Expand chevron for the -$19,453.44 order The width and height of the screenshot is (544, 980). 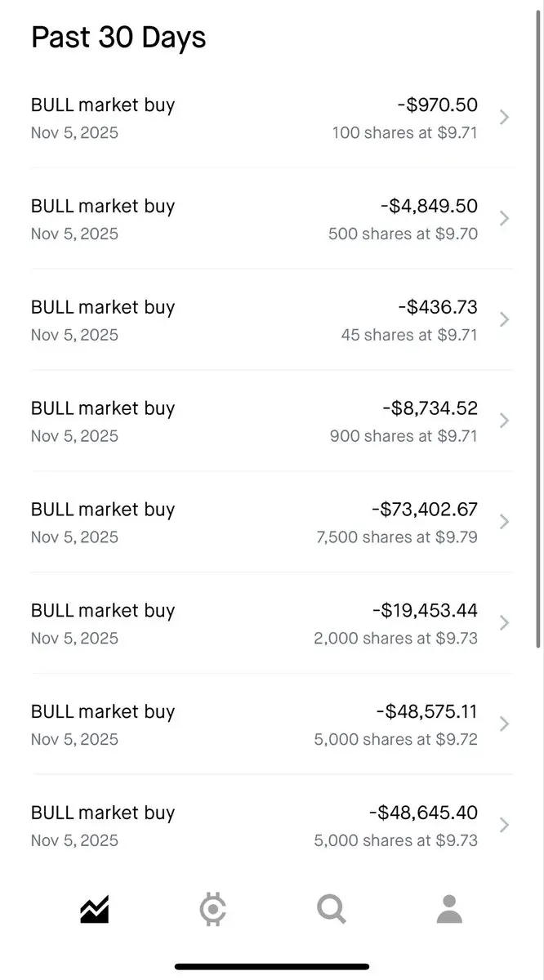coord(504,623)
